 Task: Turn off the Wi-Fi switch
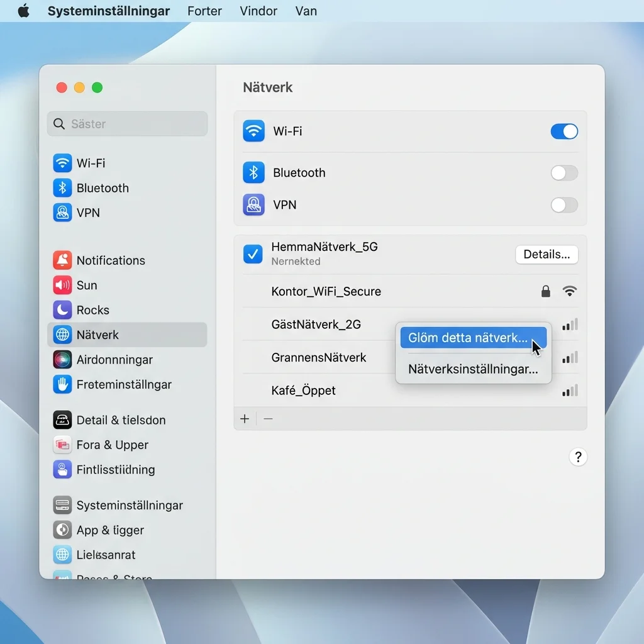click(x=564, y=131)
